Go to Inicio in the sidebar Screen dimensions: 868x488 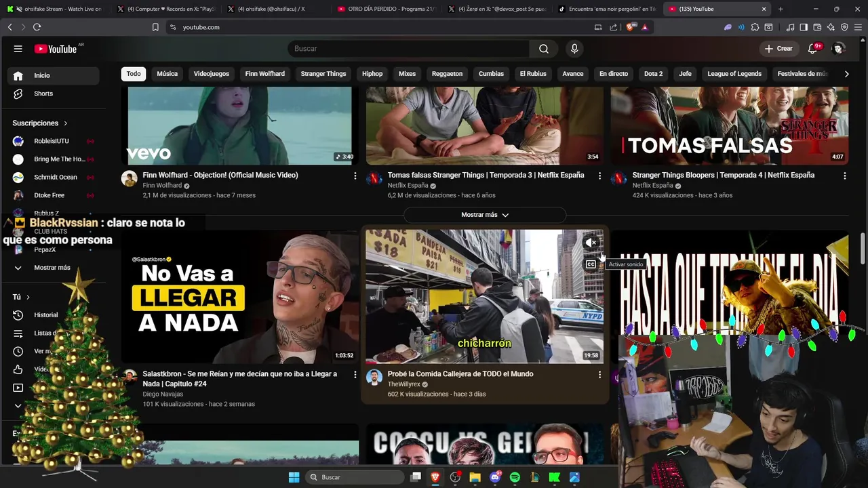click(53, 76)
